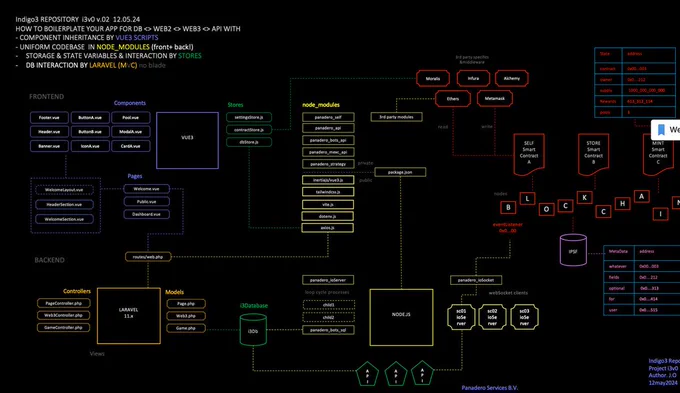
Task: Click the blockchain node letter H
Action: [623, 203]
